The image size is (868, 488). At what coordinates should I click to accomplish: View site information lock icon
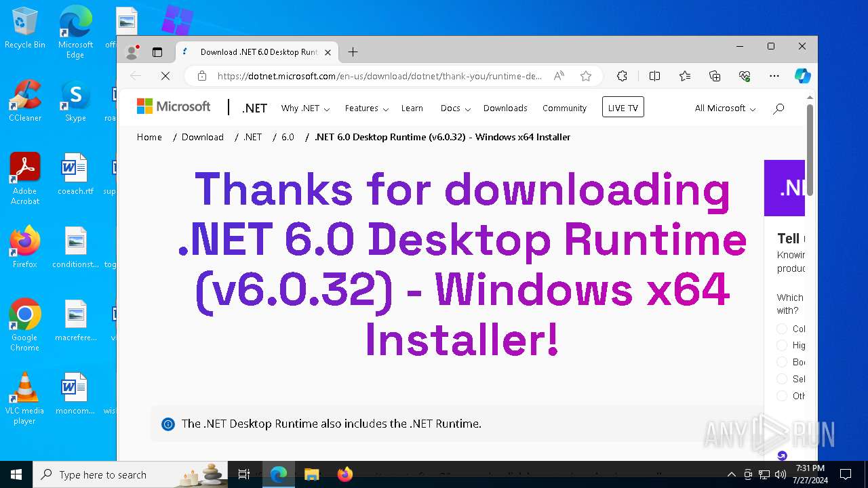pyautogui.click(x=201, y=76)
